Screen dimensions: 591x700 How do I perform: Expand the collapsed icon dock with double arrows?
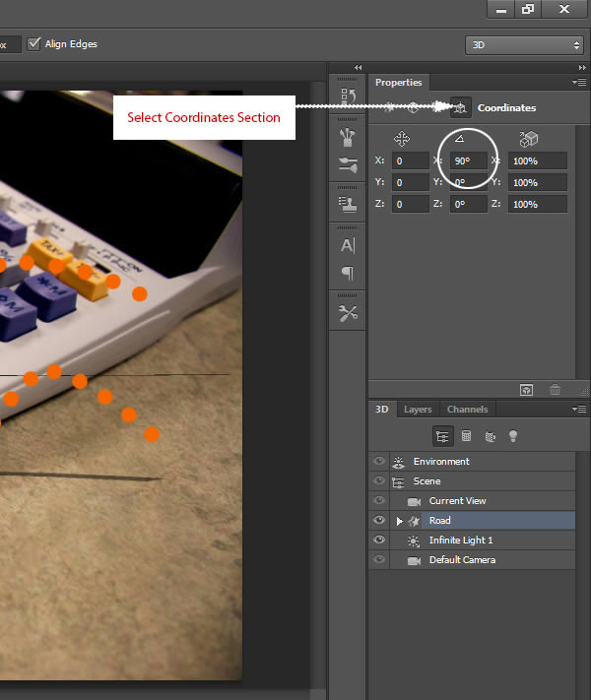(x=358, y=67)
